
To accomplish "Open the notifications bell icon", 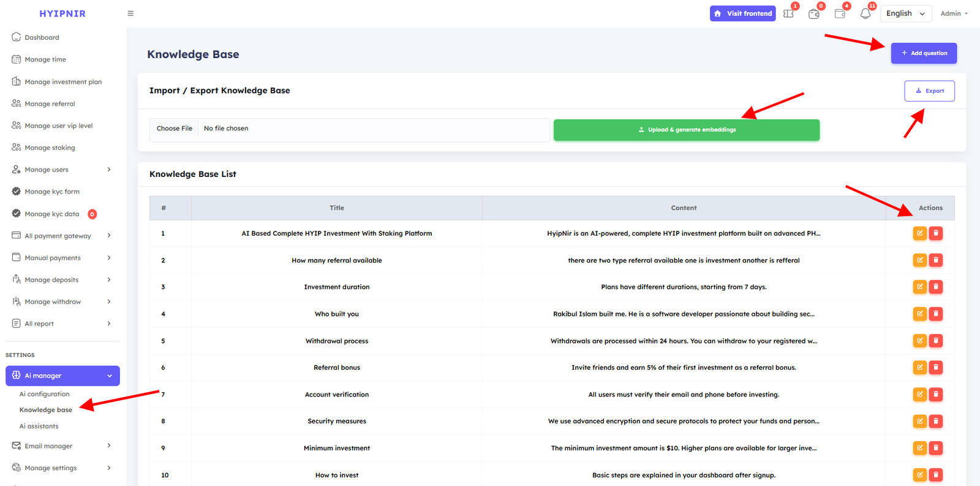I will [x=865, y=13].
